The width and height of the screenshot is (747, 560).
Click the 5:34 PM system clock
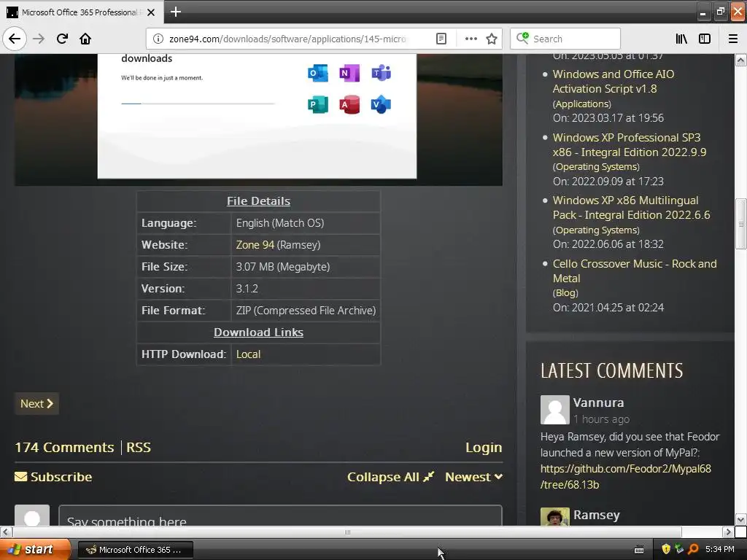click(x=720, y=549)
